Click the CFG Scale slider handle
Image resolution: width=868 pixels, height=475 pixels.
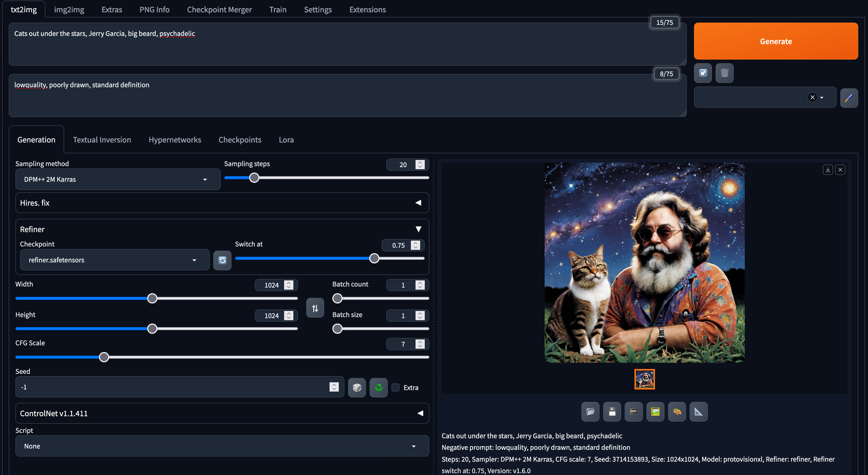[104, 357]
